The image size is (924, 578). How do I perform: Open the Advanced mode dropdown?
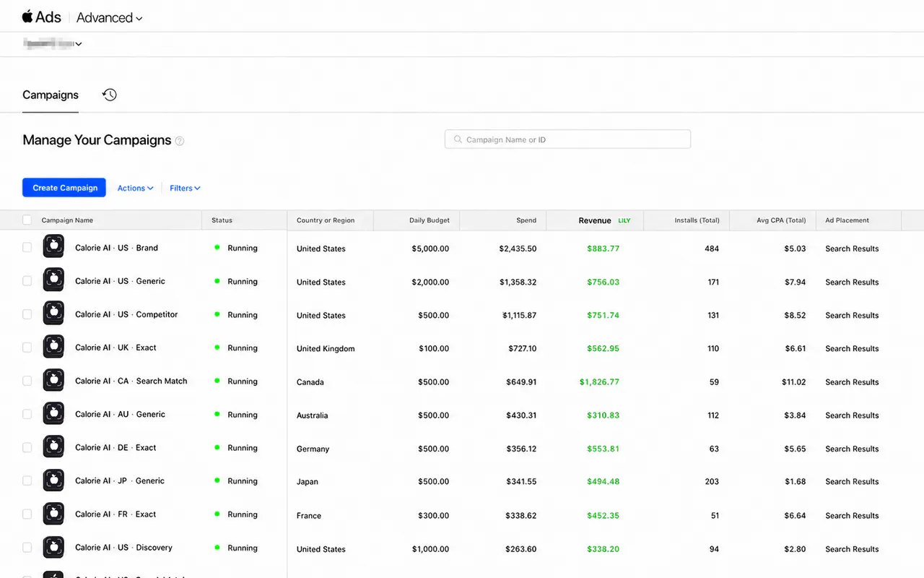tap(109, 17)
